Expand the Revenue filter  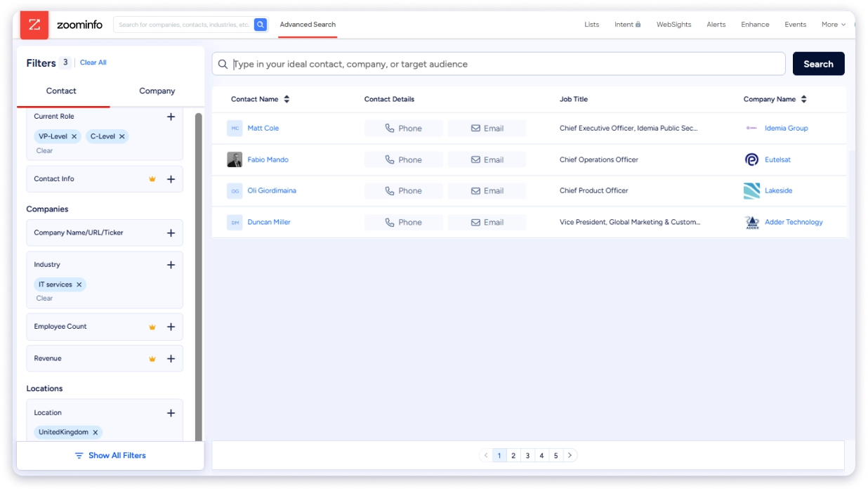(171, 359)
